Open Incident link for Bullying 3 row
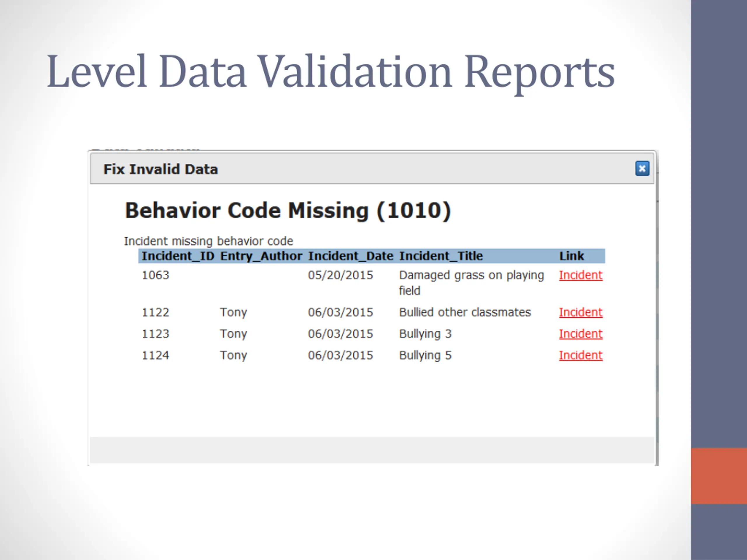The width and height of the screenshot is (747, 560). coord(580,334)
